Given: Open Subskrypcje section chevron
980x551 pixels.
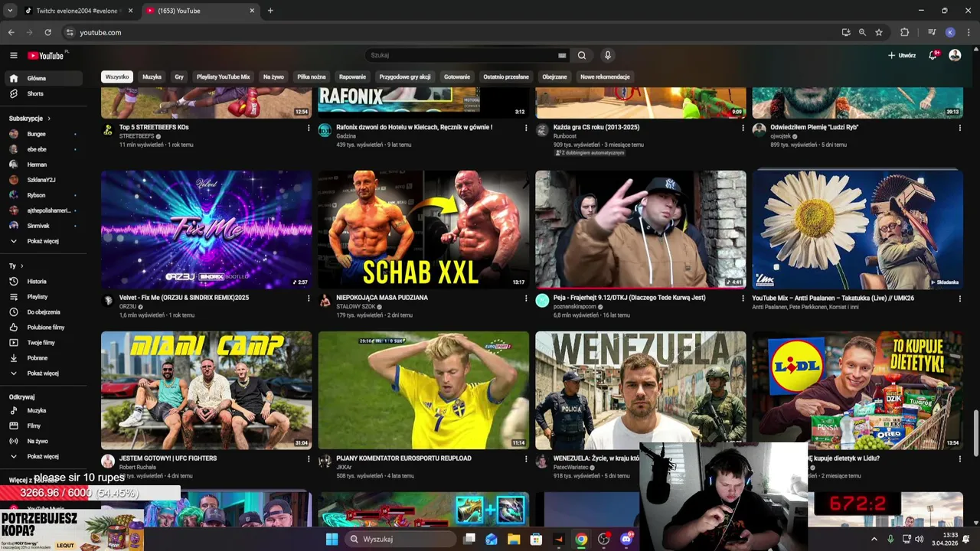Looking at the screenshot, I should (x=49, y=119).
